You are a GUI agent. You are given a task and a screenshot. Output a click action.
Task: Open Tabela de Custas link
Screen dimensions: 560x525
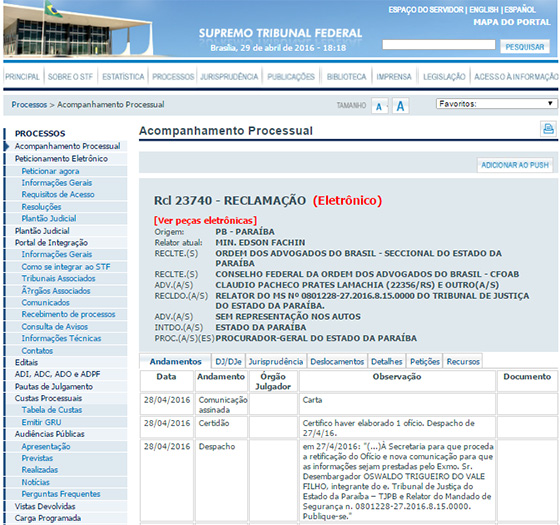point(52,410)
